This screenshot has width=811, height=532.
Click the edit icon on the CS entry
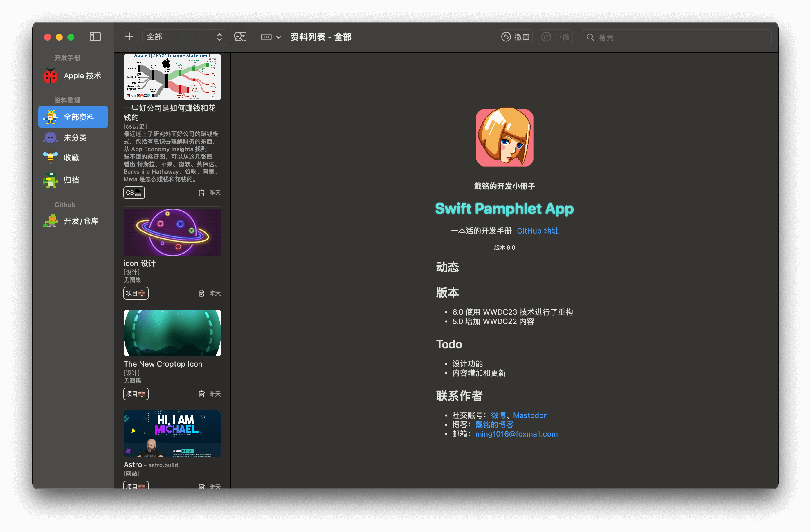[202, 193]
